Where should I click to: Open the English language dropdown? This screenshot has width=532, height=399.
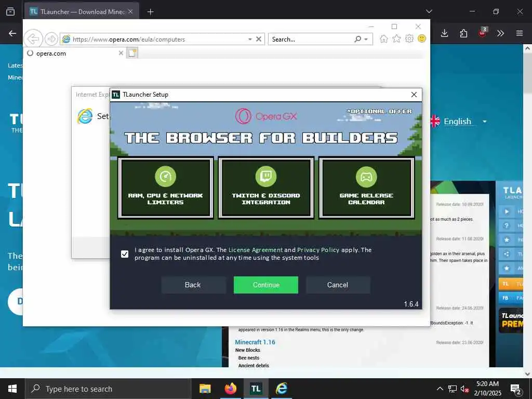click(x=459, y=122)
